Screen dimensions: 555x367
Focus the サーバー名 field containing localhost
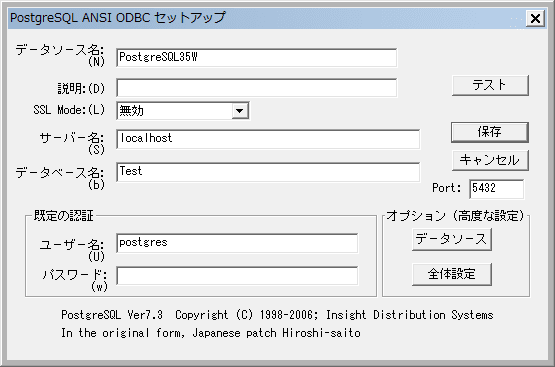(x=268, y=139)
